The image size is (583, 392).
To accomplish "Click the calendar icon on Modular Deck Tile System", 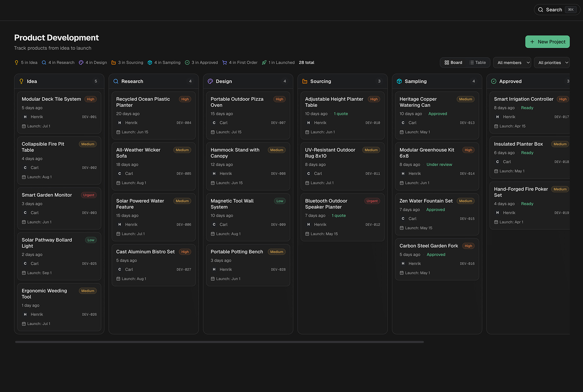I will coord(24,126).
